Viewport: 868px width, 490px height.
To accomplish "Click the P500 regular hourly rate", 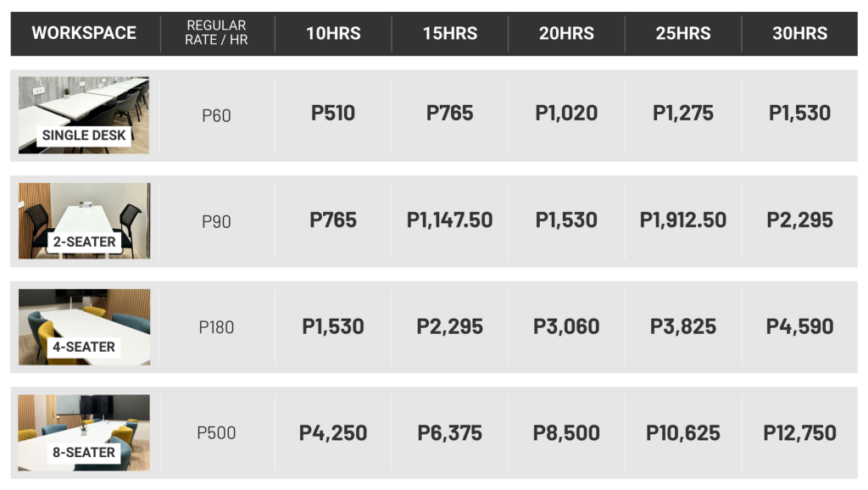I will point(216,432).
